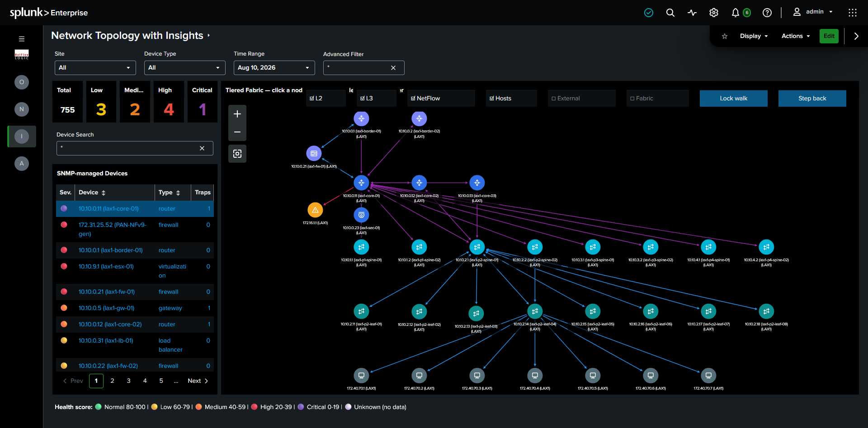Open the Site dropdown
This screenshot has width=868, height=428.
[x=95, y=68]
